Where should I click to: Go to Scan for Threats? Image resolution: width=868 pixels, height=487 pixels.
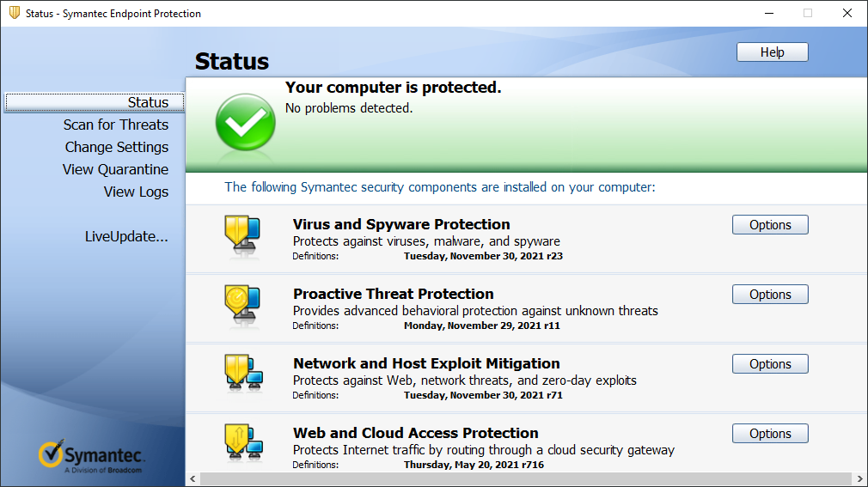116,125
